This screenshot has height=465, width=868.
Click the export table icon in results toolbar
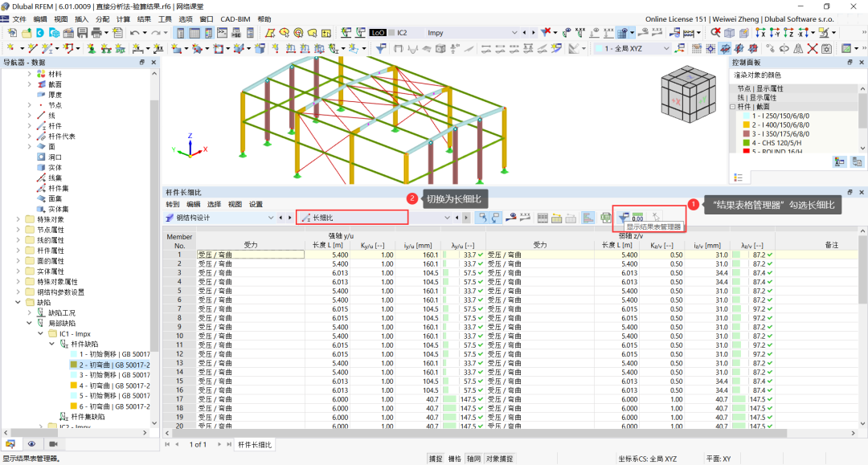point(606,218)
